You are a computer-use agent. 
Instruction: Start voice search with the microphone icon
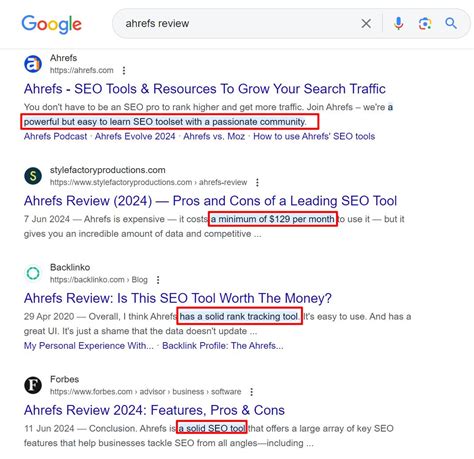(398, 24)
